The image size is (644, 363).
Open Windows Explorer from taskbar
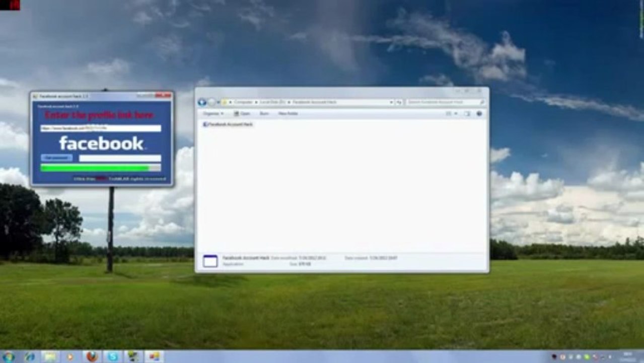click(x=50, y=357)
